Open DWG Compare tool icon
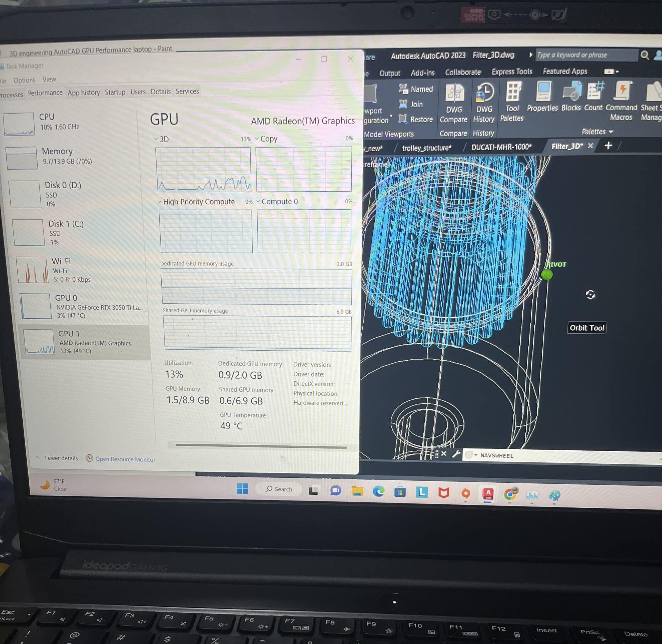The height and width of the screenshot is (644, 662). (454, 93)
